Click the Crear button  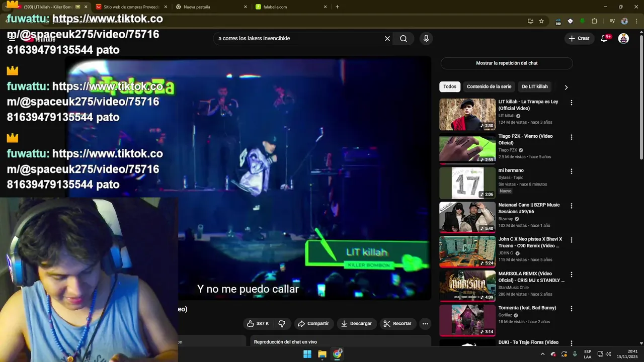click(579, 38)
